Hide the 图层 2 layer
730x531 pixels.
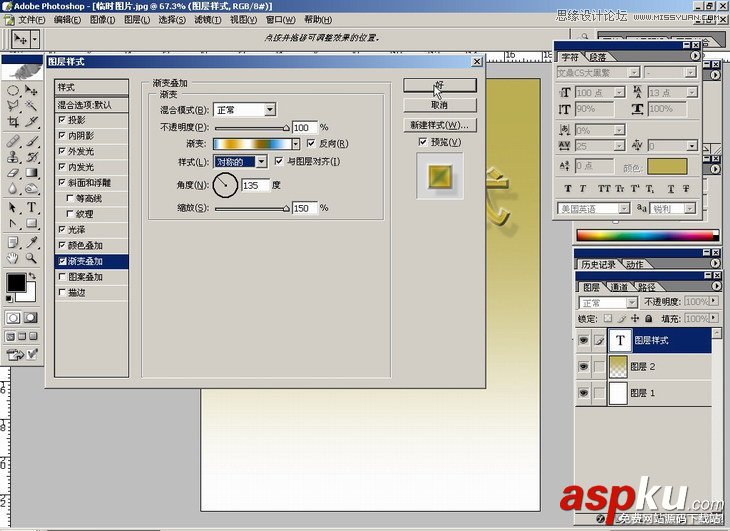click(583, 367)
